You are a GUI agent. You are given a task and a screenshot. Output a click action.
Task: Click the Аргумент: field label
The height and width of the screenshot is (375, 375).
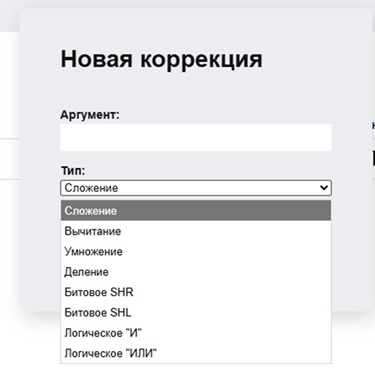coord(90,115)
